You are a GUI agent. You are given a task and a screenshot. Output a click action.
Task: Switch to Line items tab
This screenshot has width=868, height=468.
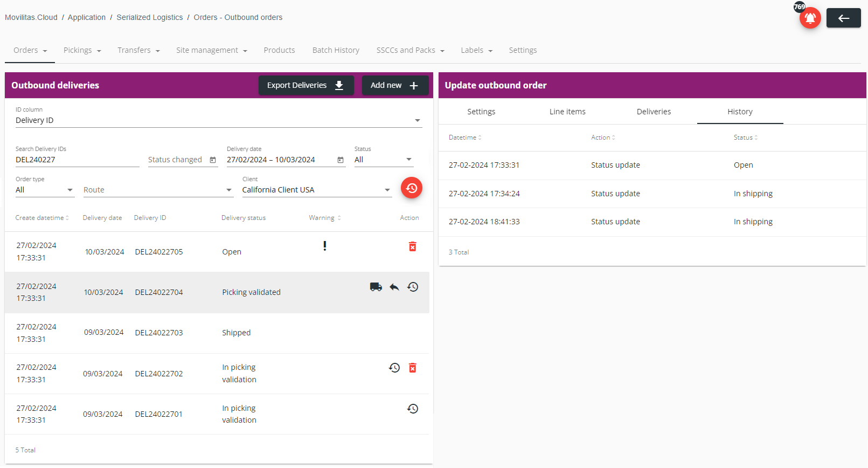pos(567,112)
